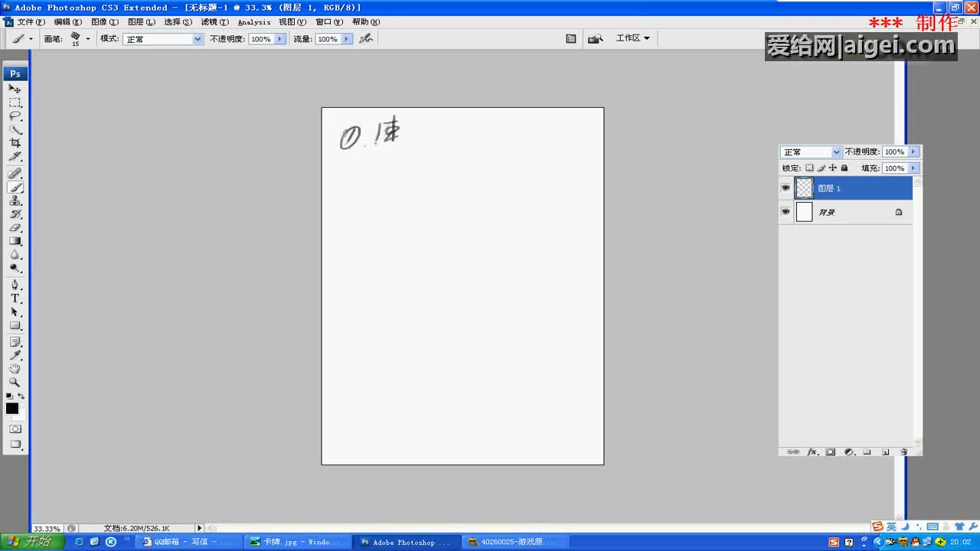This screenshot has width=980, height=551.
Task: Expand layer blend mode 正常 dropdown
Action: tap(811, 152)
